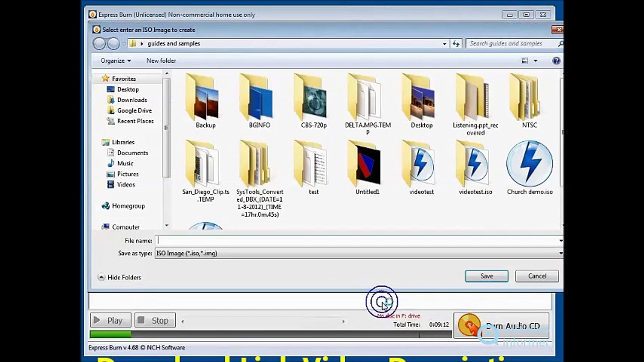Screen dimensions: 644x362
Task: Click the New folder button
Action: pos(161,61)
